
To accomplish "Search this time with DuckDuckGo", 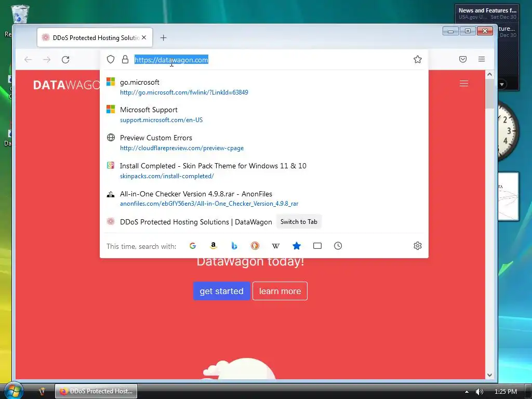I will click(255, 246).
